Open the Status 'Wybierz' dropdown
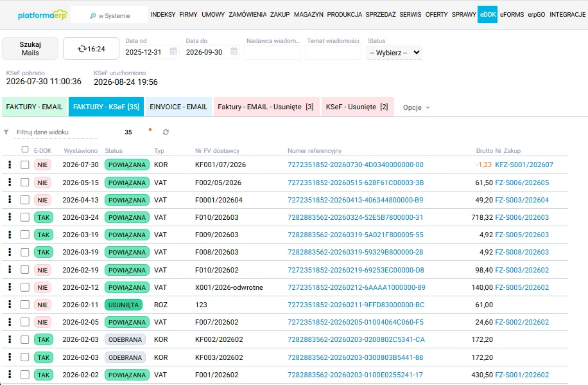 [x=394, y=53]
